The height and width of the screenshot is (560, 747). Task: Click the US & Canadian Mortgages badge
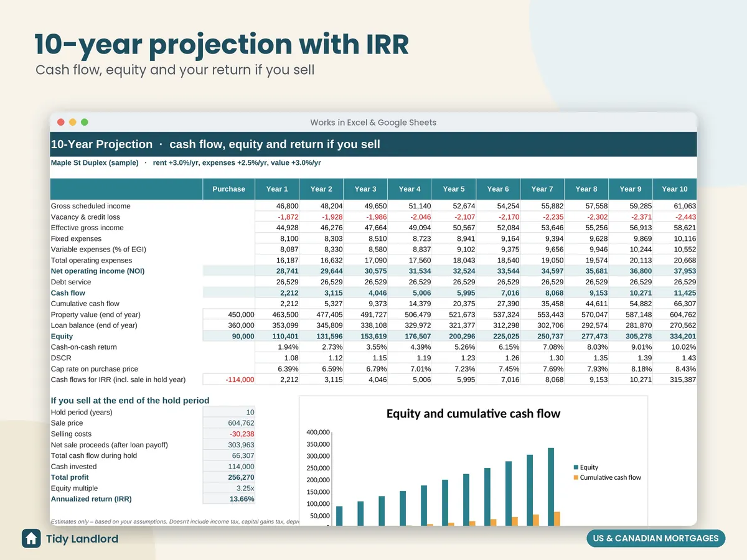click(655, 538)
